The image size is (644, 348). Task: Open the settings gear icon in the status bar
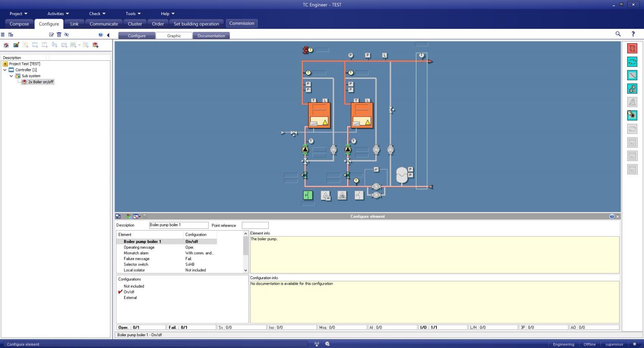pos(327,344)
